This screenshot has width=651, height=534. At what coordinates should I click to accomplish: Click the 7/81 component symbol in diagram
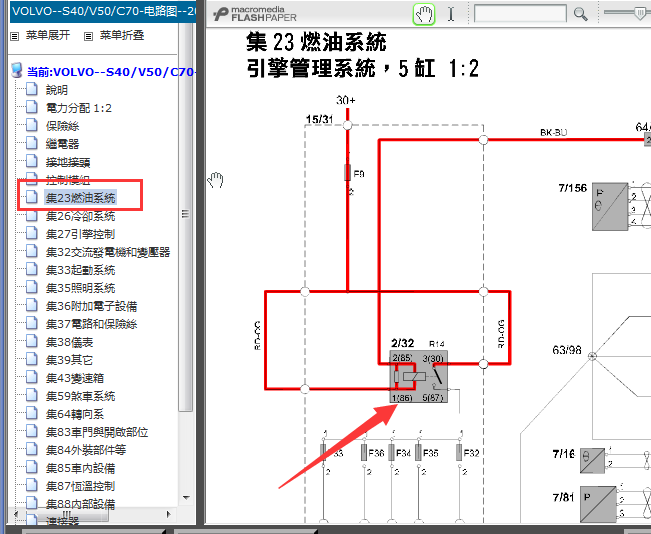point(598,505)
